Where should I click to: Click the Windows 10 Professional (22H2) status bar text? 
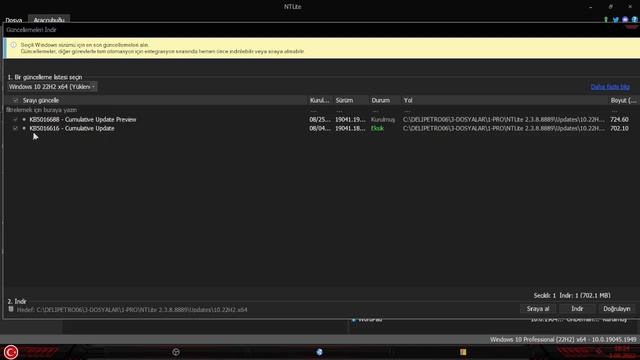click(x=563, y=340)
